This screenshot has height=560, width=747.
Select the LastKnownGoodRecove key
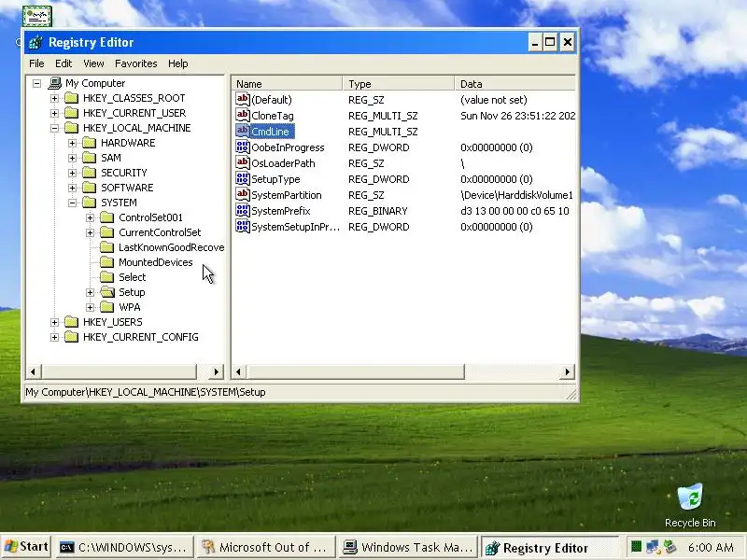[x=171, y=247]
